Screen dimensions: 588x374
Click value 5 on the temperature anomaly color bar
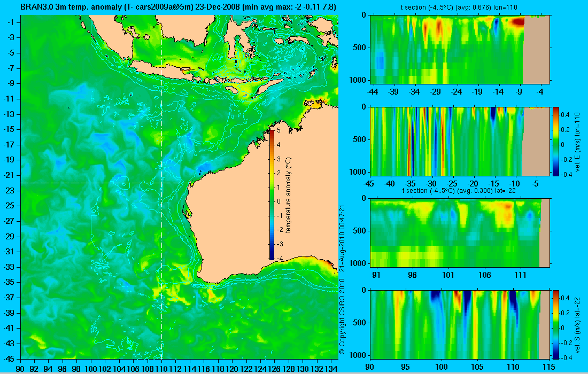pyautogui.click(x=278, y=130)
